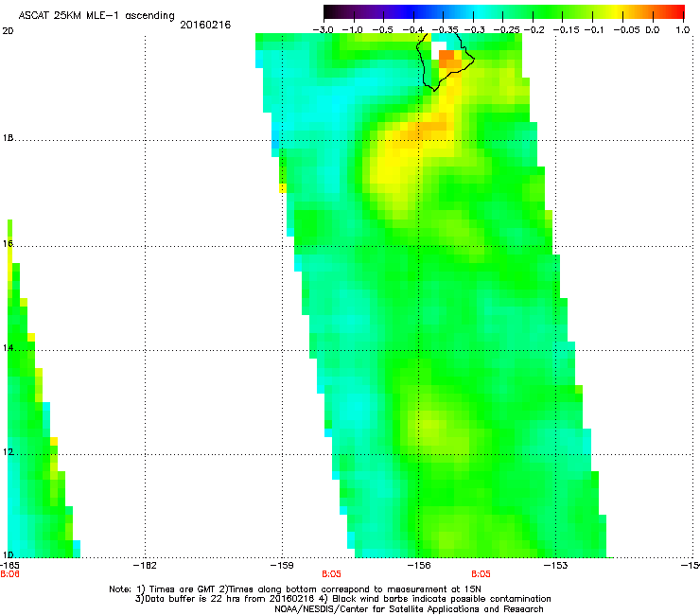
Task: Click the date label 20160216
Action: point(205,25)
